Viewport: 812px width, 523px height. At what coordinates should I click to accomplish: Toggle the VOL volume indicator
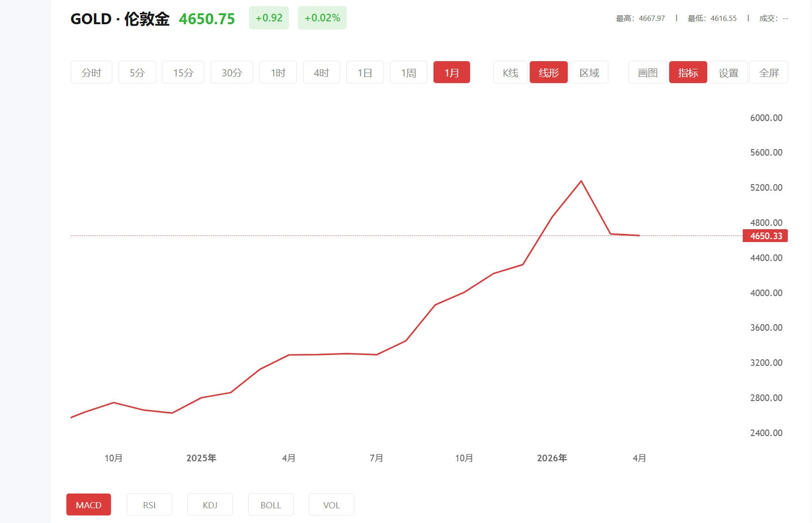point(331,504)
